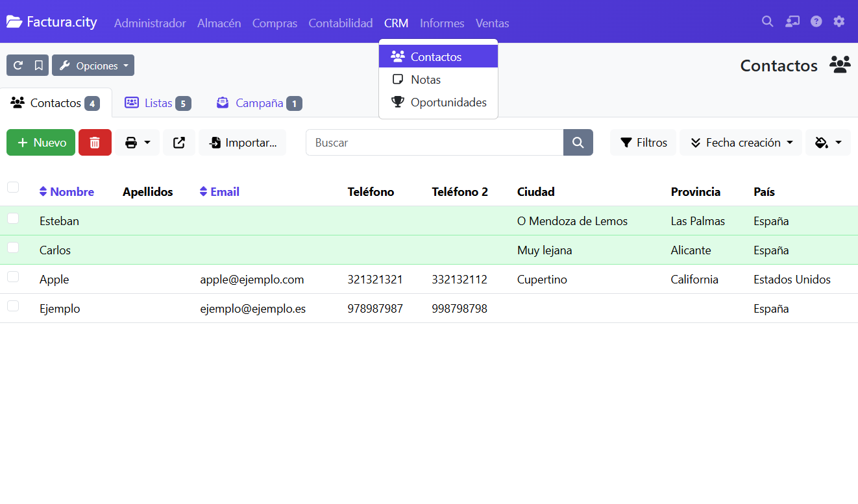The height and width of the screenshot is (504, 858).
Task: Select Notas in the CRM dropdown
Action: point(438,79)
